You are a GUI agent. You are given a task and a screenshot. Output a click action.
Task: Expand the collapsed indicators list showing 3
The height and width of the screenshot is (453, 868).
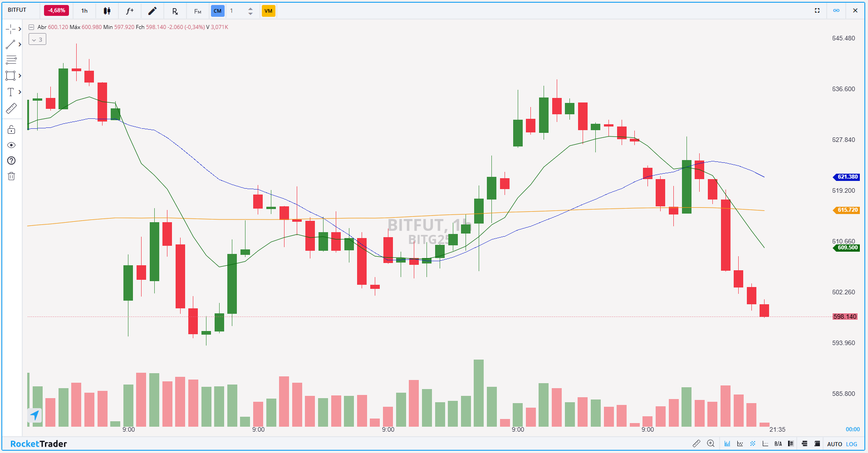coord(37,39)
